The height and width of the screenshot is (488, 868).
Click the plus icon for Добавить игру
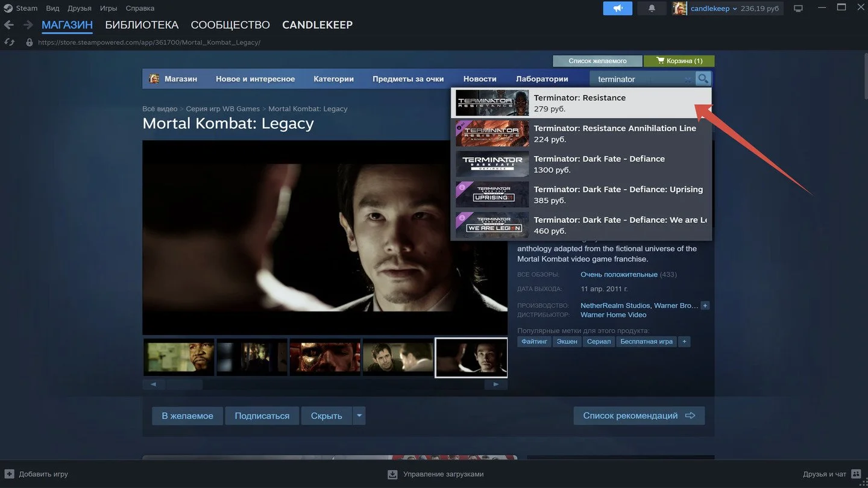(x=9, y=474)
